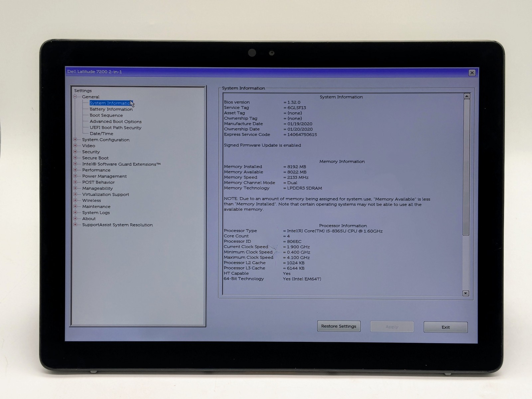Select the Secure Boot label
532x399 pixels.
(95, 158)
